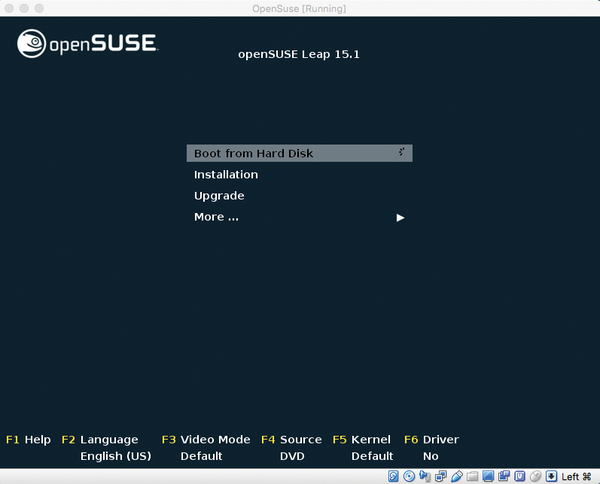Image resolution: width=600 pixels, height=484 pixels.
Task: Click the CPU virtualization status icon
Action: [x=520, y=476]
